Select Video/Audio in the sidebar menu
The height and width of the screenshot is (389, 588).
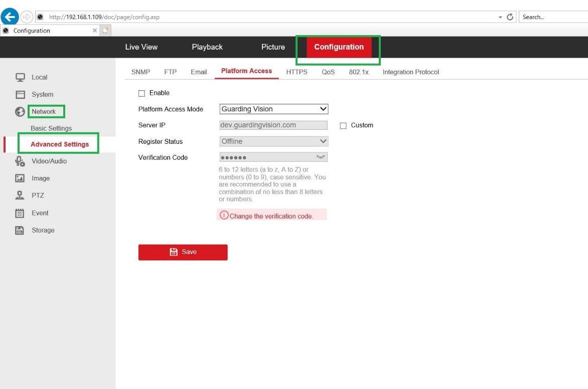click(x=49, y=161)
